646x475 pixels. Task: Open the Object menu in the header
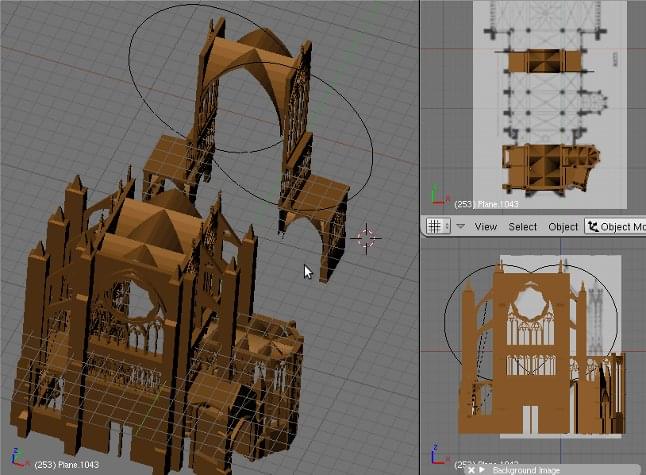[x=563, y=227]
